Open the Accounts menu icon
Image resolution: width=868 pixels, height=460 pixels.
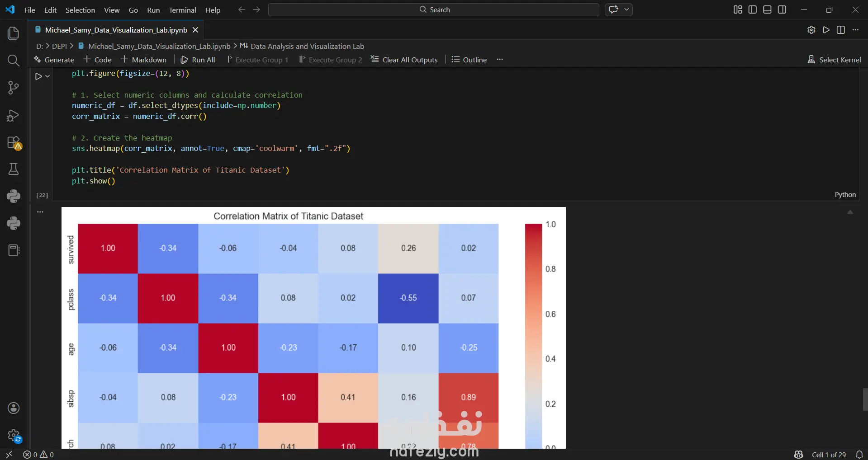click(x=14, y=408)
